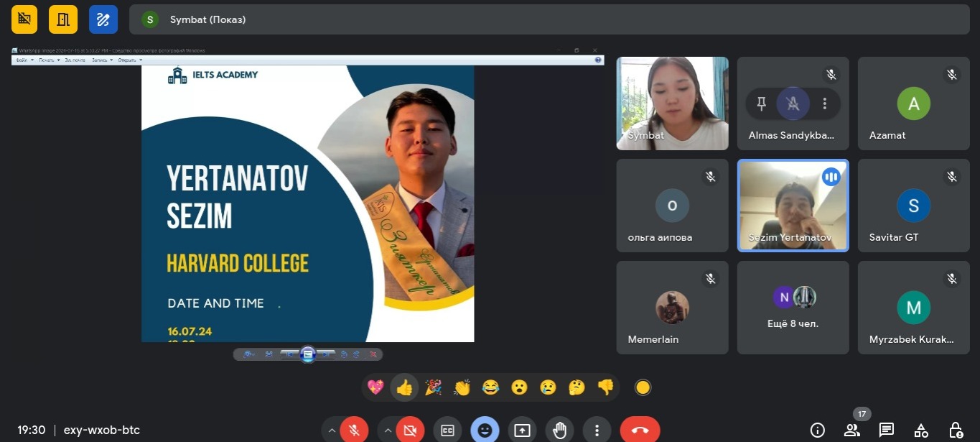Rotate the photo clockwise

[356, 354]
